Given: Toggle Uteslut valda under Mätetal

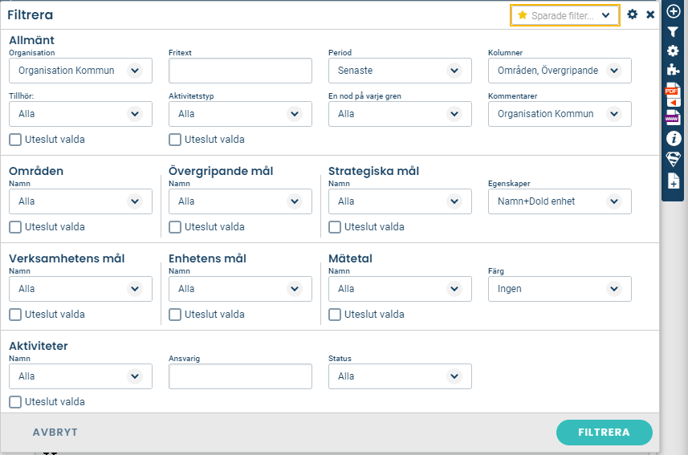Looking at the screenshot, I should pos(335,314).
